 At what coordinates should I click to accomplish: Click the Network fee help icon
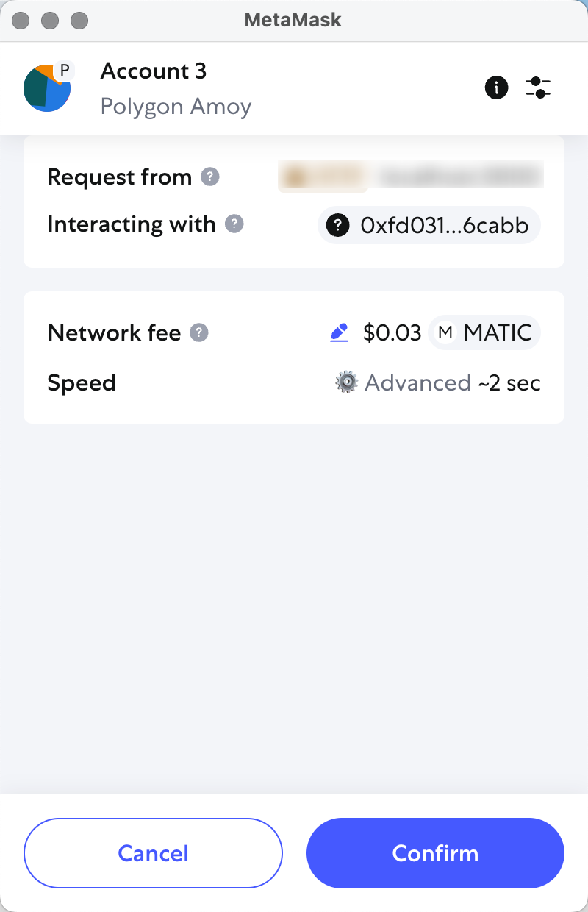tap(199, 333)
